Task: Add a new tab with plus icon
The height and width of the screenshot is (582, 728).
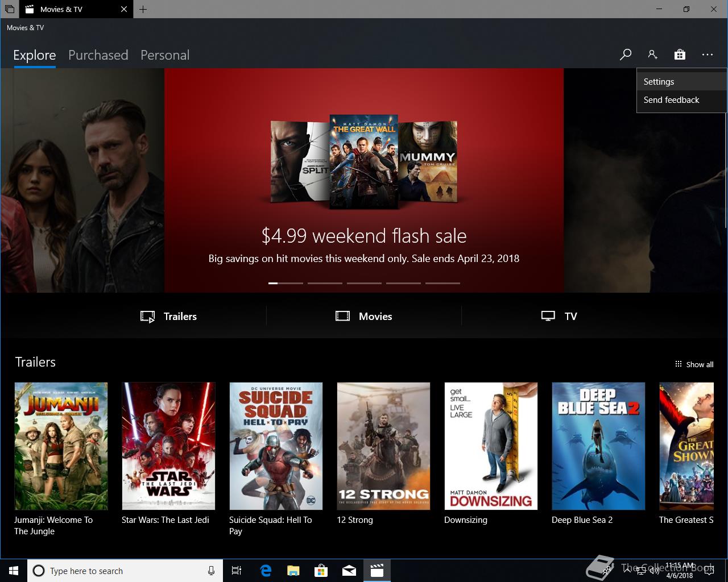Action: click(143, 9)
